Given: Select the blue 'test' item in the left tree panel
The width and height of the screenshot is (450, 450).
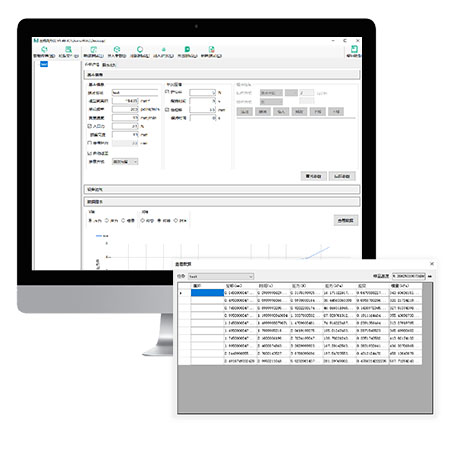Looking at the screenshot, I should click(44, 64).
